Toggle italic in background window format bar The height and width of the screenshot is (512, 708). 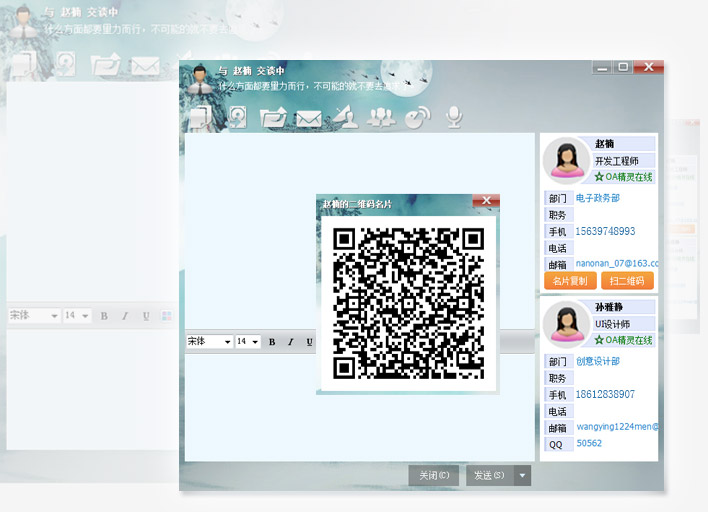125,316
